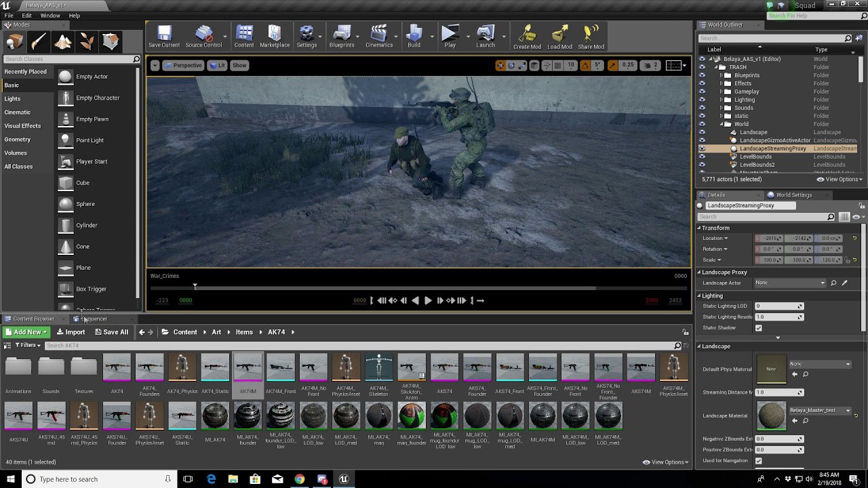Click the Build toolbar icon
The image size is (868, 488).
pyautogui.click(x=414, y=37)
